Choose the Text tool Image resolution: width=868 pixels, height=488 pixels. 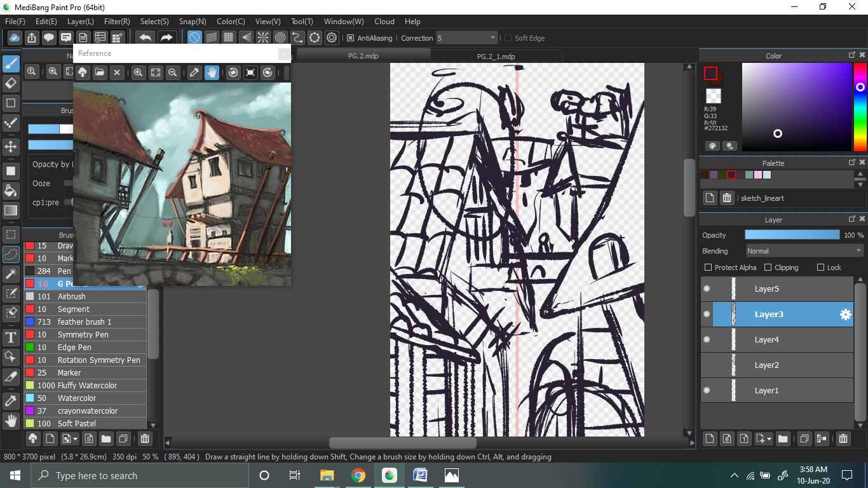11,337
